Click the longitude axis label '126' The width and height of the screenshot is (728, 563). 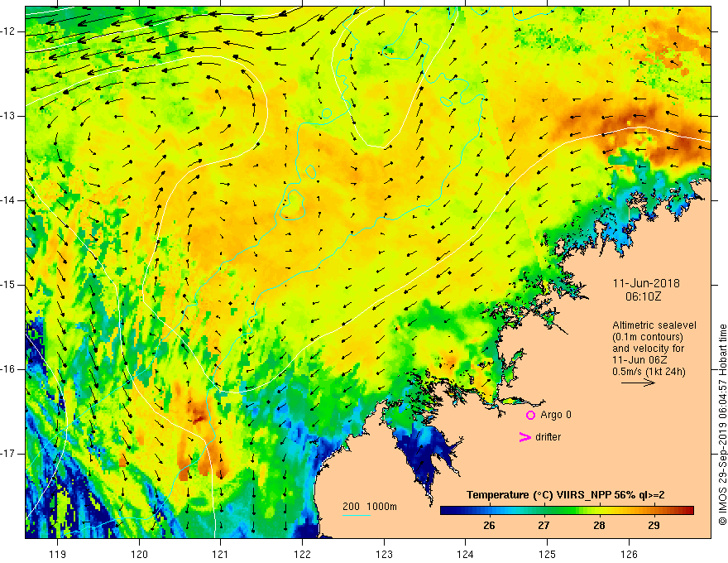click(x=629, y=554)
